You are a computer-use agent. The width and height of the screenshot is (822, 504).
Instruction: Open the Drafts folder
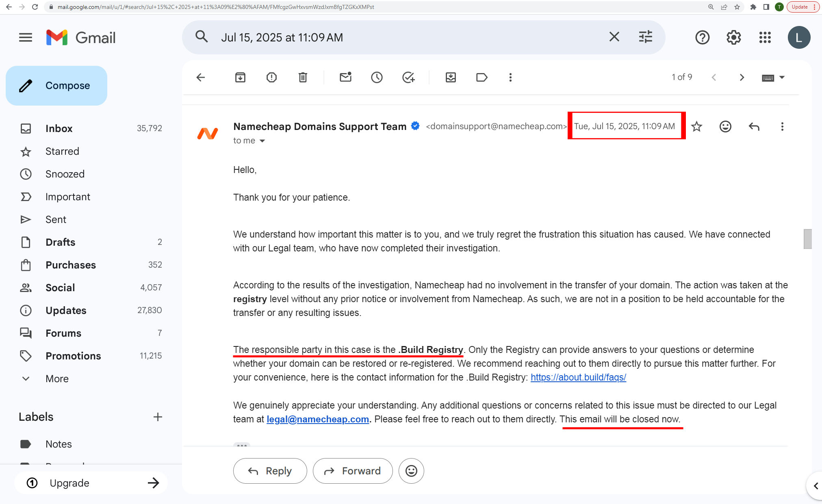[x=91, y=242]
